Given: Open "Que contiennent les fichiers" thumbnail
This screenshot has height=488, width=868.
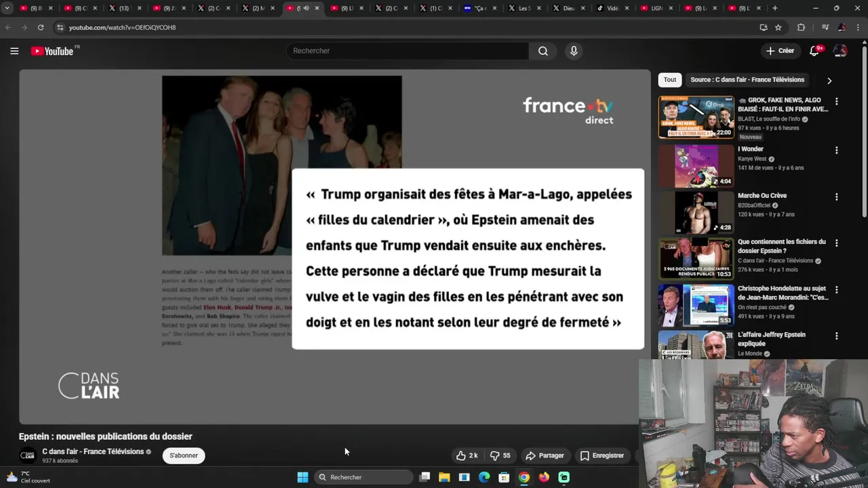Looking at the screenshot, I should click(x=696, y=258).
